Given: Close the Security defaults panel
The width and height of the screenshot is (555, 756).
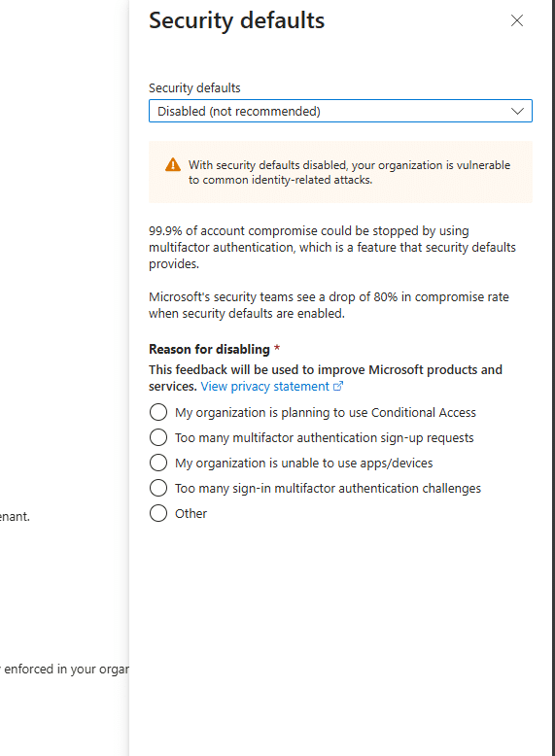Looking at the screenshot, I should coord(517,20).
